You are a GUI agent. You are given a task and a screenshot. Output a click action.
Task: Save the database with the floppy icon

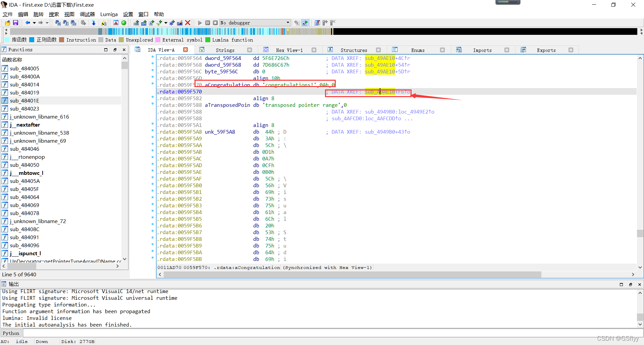[15, 23]
